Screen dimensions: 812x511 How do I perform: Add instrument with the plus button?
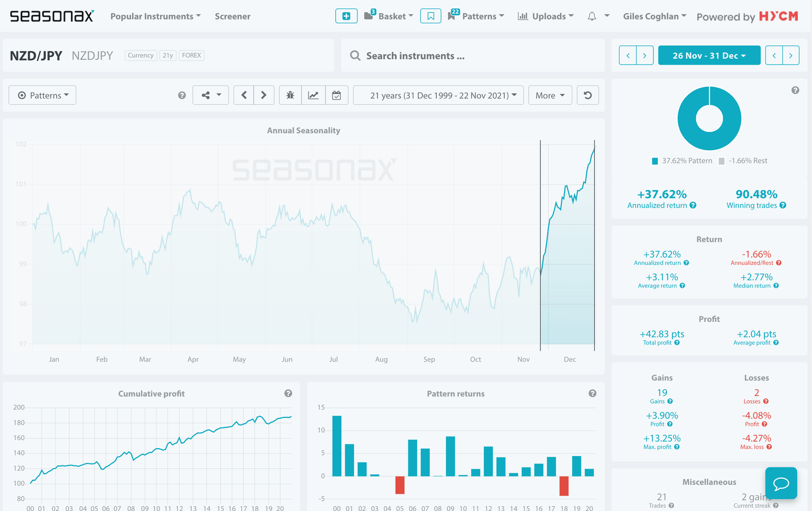346,16
